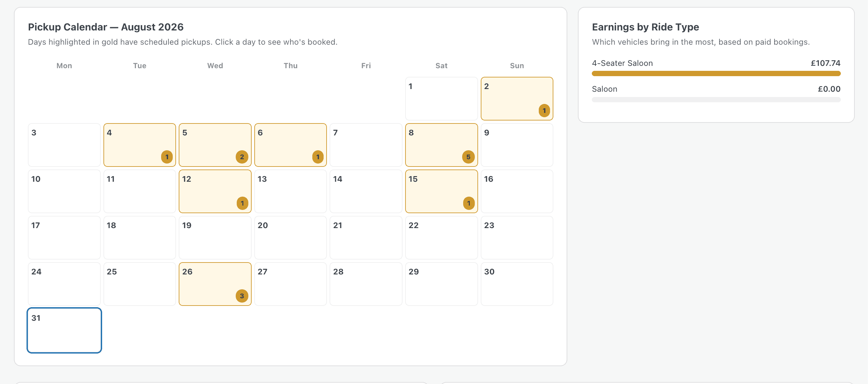Click the badge showing 3 pickups on August 26
868x384 pixels.
tap(242, 296)
